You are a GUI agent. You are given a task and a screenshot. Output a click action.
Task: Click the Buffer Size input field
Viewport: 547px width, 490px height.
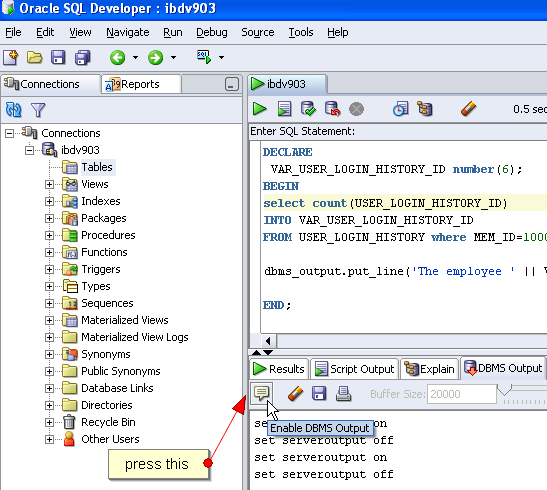pyautogui.click(x=462, y=394)
